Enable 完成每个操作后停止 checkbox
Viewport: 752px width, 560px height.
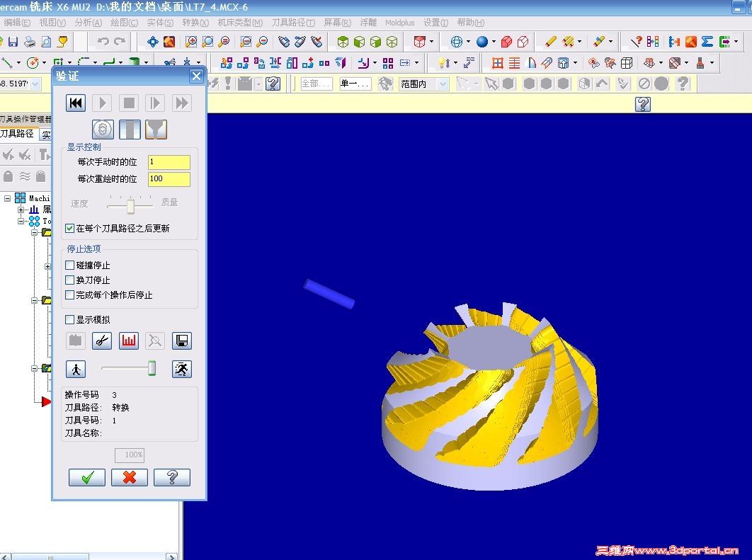70,295
